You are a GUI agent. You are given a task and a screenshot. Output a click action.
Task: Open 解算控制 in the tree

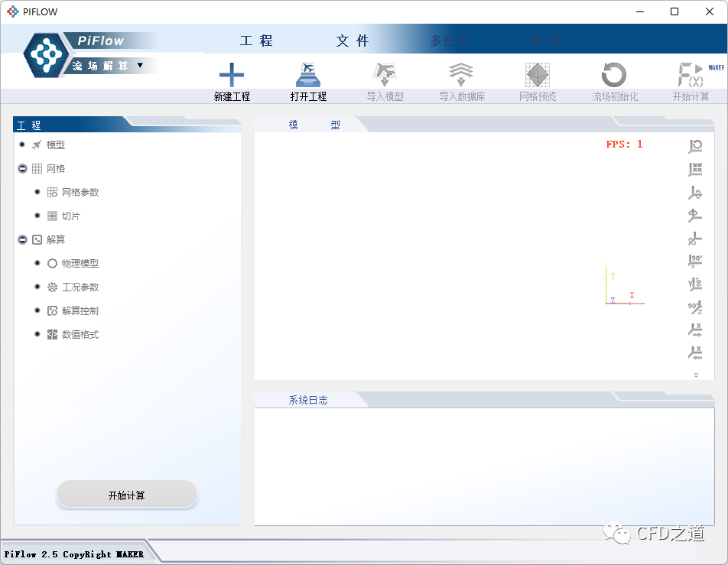pos(80,310)
